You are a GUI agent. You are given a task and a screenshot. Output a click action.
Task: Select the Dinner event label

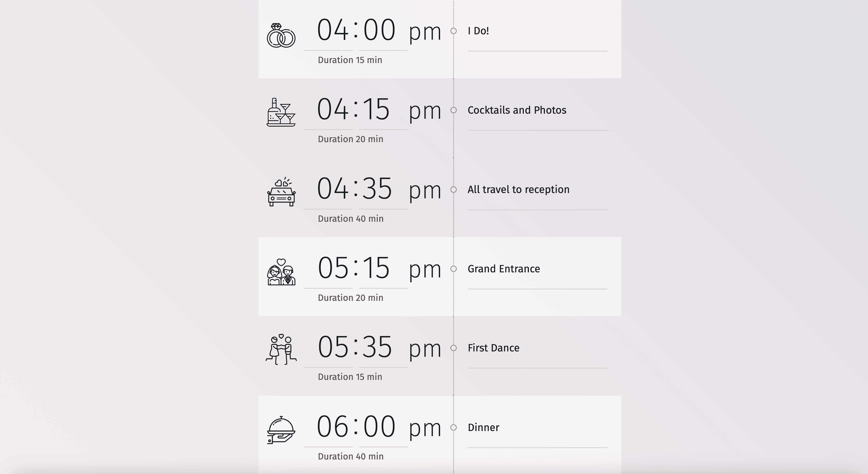[484, 427]
